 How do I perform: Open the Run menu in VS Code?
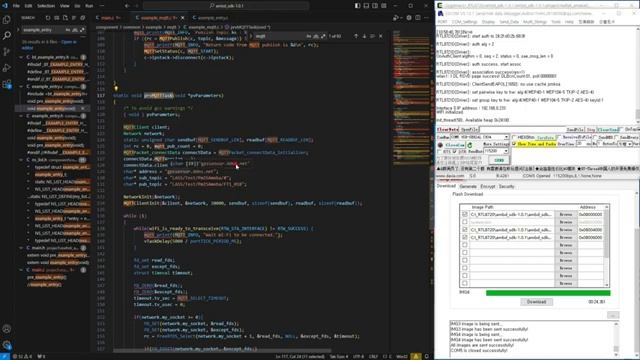[89, 6]
